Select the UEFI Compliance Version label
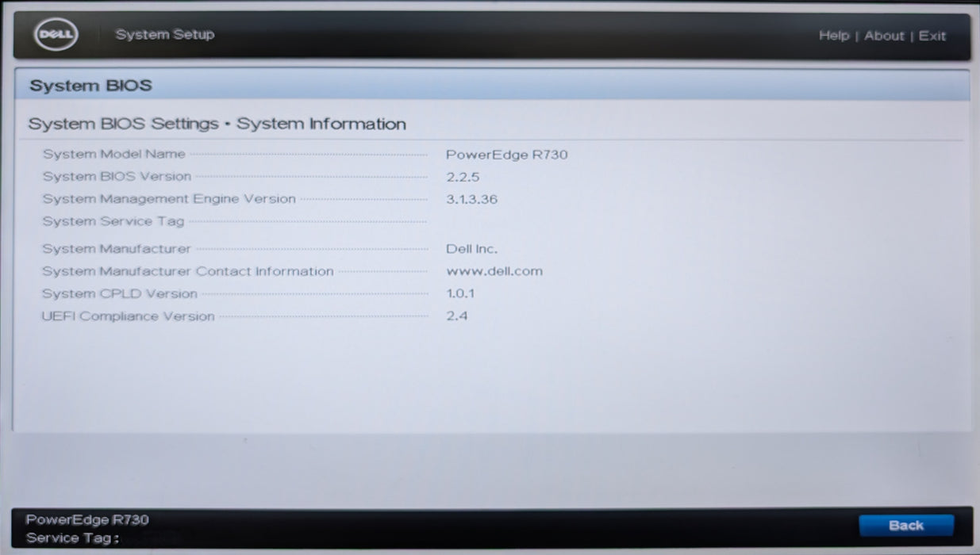The image size is (980, 555). [x=128, y=316]
